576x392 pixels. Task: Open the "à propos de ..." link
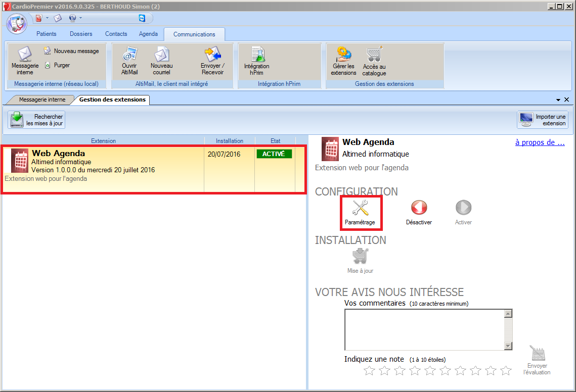point(540,142)
